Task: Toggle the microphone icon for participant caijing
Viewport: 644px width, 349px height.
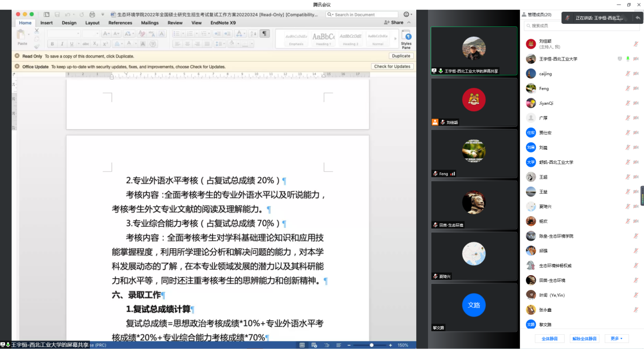Action: pos(628,74)
